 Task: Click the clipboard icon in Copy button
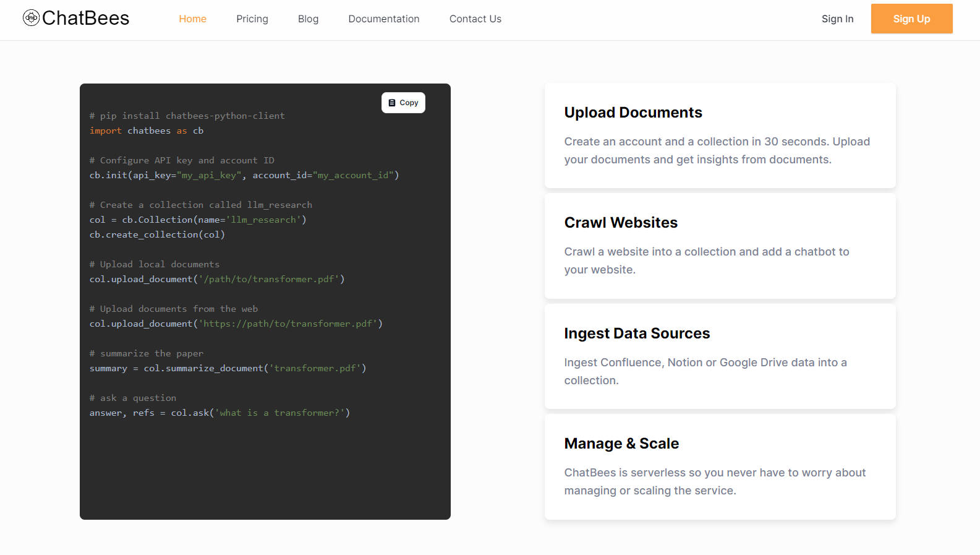click(x=392, y=103)
